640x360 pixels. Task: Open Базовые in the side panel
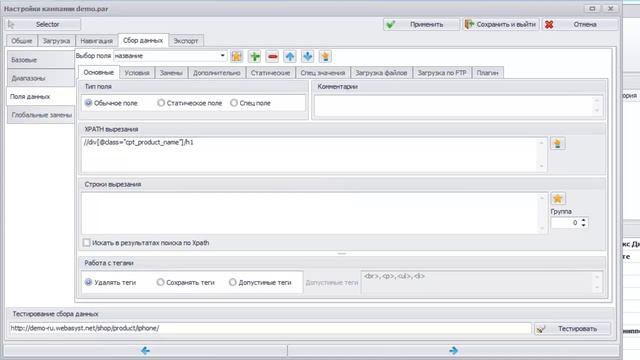coord(40,60)
